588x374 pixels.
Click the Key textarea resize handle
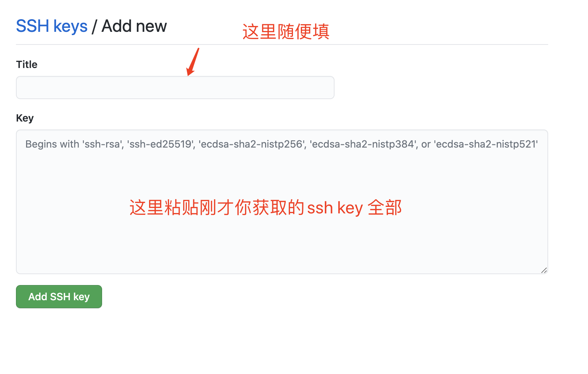click(x=544, y=270)
